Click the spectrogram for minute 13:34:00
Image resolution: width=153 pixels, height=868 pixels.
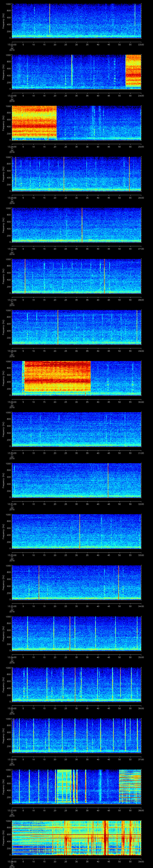pyautogui.click(x=76, y=633)
